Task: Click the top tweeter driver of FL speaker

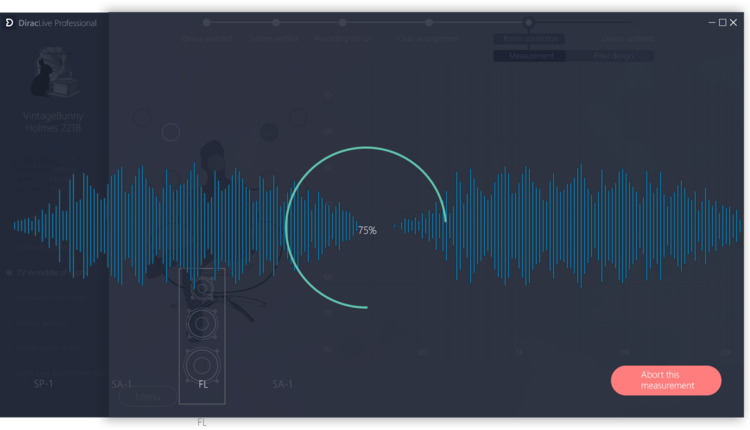Action: click(x=203, y=289)
